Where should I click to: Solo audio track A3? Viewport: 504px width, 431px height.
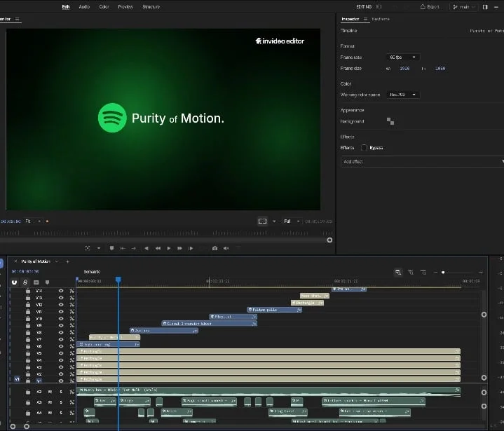[x=61, y=402]
